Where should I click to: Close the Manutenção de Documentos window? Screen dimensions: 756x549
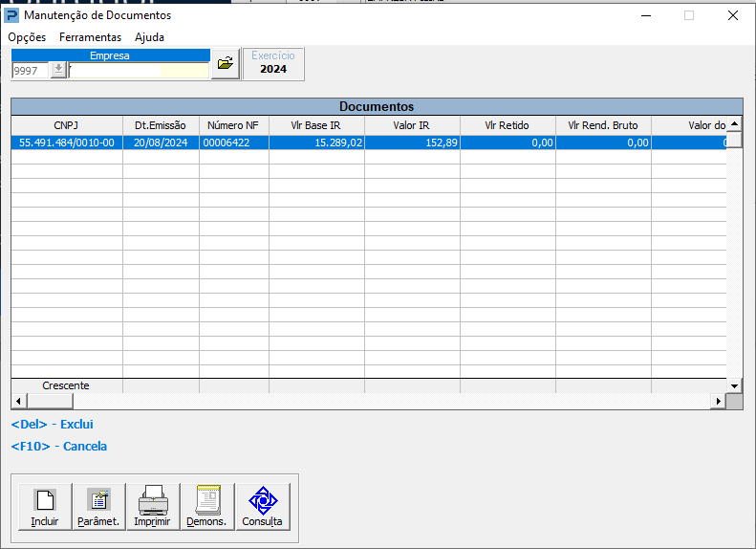point(733,15)
